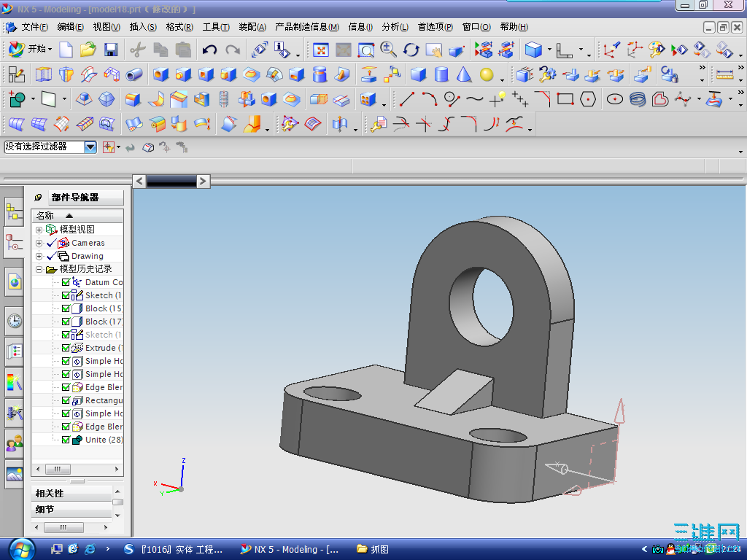Click the details panel horizontal scrollbar thumb
Screen dimensions: 747x560
coord(63,527)
